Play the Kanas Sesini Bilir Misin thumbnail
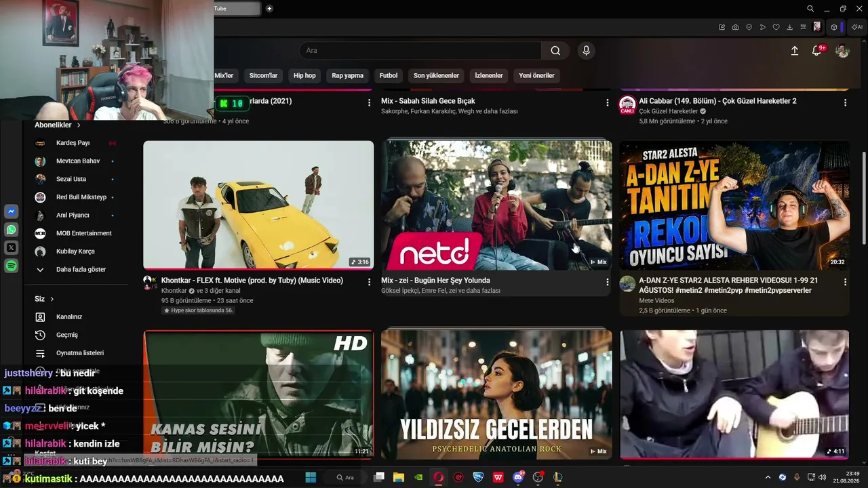868x488 pixels. [x=258, y=394]
